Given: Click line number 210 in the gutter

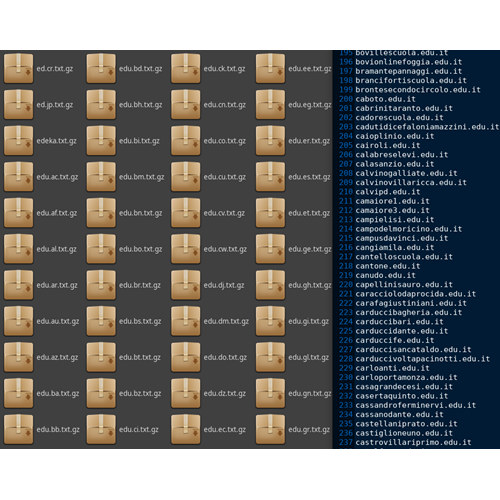Looking at the screenshot, I should (x=346, y=192).
